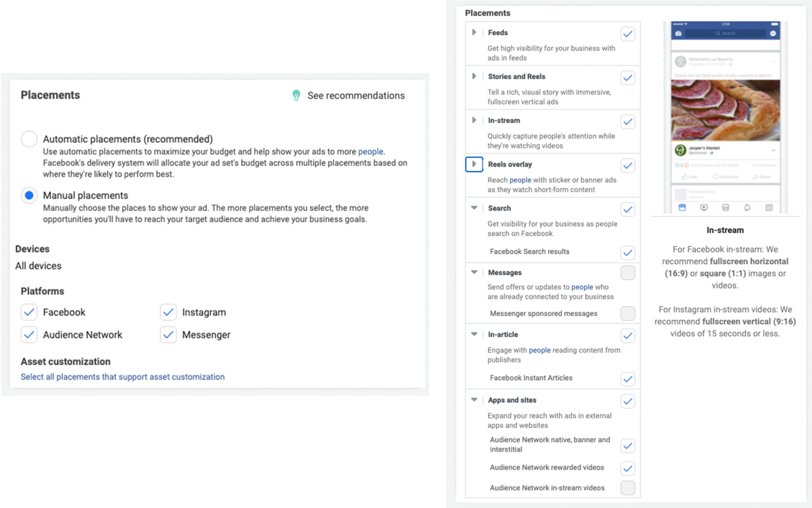Expand the Reels overlay section
The width and height of the screenshot is (812, 508).
[x=474, y=164]
